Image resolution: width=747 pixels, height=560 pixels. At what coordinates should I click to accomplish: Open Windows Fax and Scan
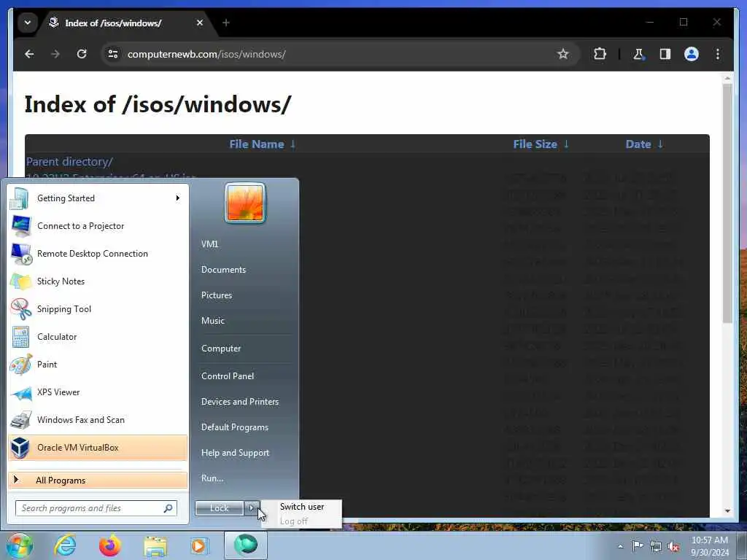coord(98,419)
